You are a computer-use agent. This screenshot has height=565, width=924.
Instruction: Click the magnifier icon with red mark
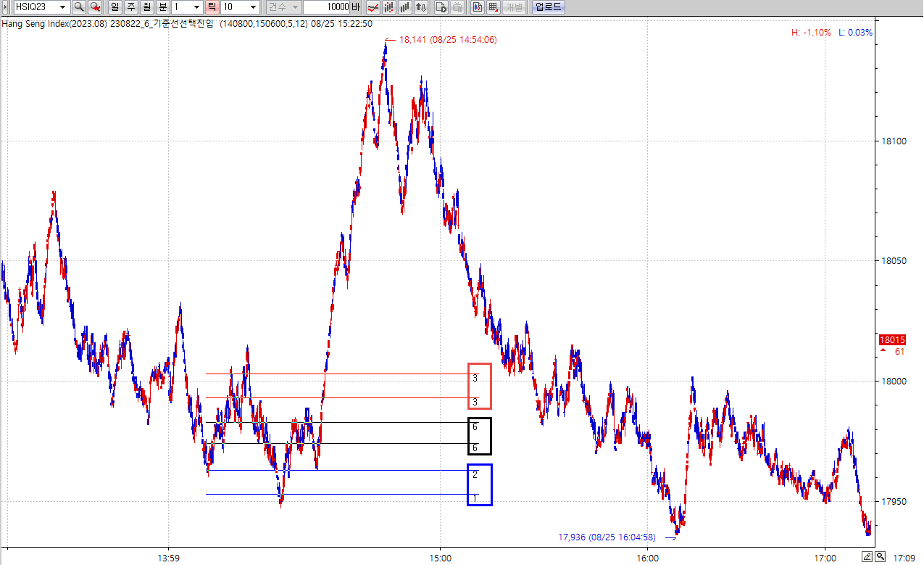95,7
